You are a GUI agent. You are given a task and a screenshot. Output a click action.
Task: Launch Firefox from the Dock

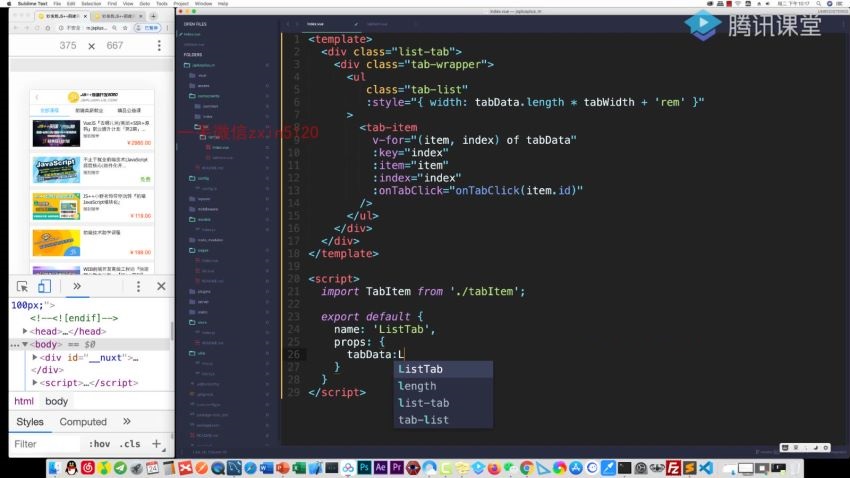[x=494, y=468]
